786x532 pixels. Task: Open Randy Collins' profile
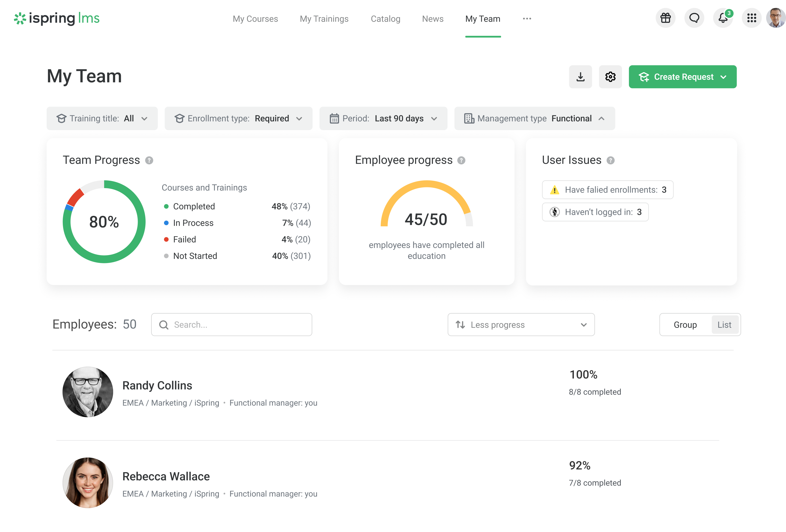click(x=157, y=385)
